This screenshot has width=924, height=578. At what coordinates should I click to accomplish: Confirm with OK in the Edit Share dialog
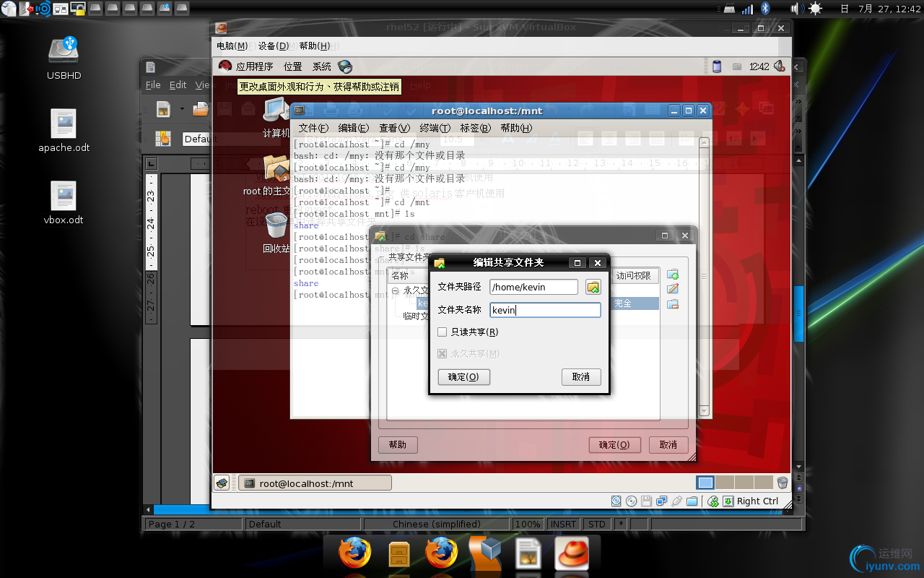463,377
